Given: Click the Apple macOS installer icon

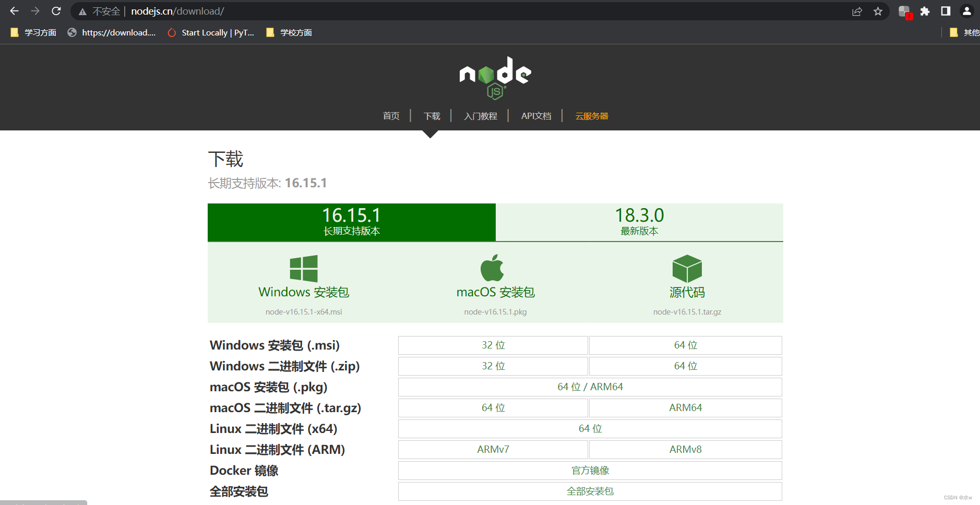Looking at the screenshot, I should (x=492, y=268).
